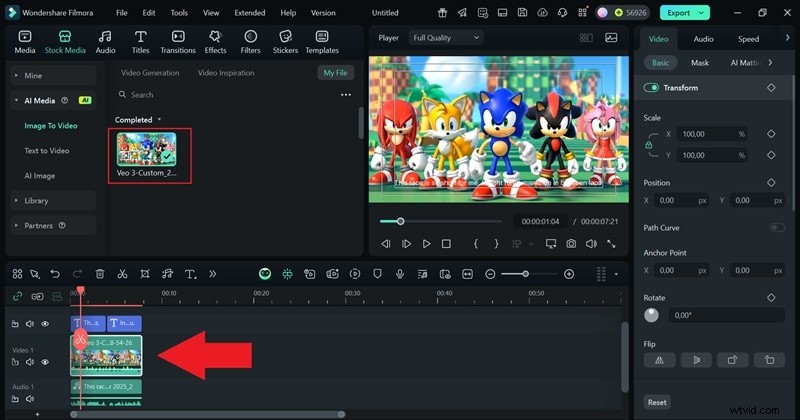Viewport: 800px width, 420px height.
Task: Click the delete trash icon
Action: pos(100,274)
